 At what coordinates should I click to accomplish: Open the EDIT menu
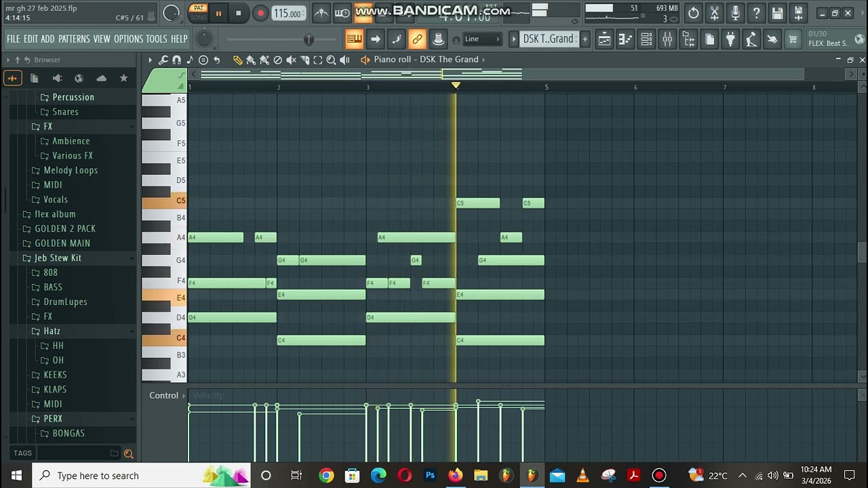pyautogui.click(x=31, y=39)
